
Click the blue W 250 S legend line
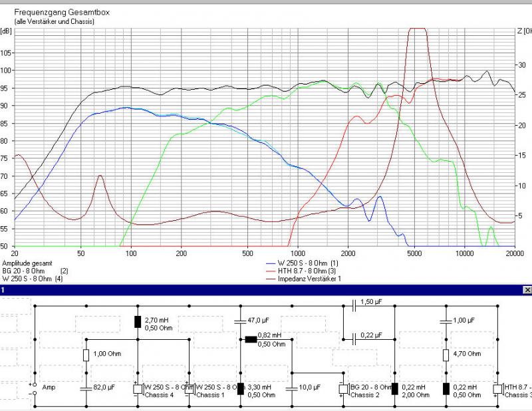tap(271, 263)
